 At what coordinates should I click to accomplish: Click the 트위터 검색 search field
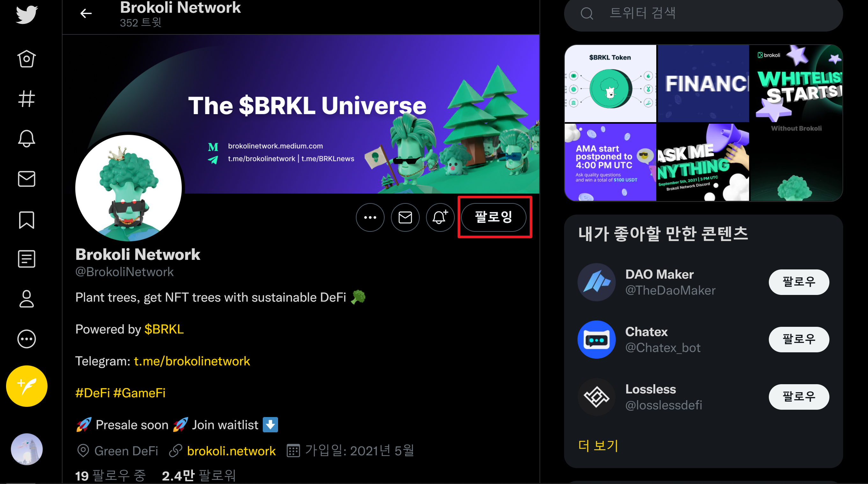(x=708, y=13)
